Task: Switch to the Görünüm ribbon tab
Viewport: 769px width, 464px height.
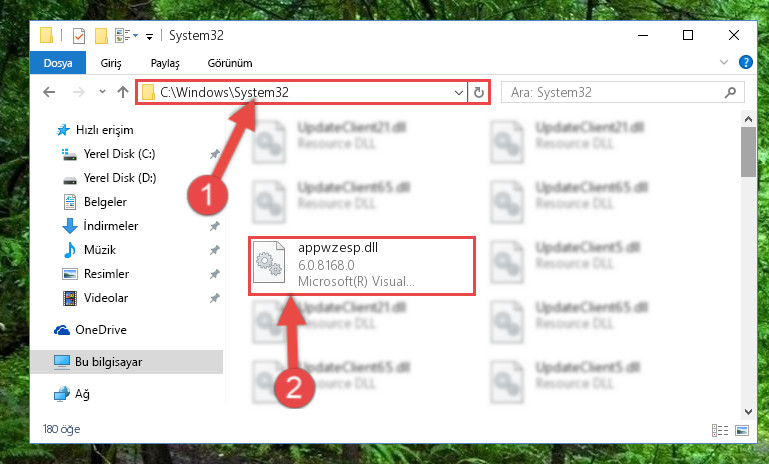Action: click(230, 63)
